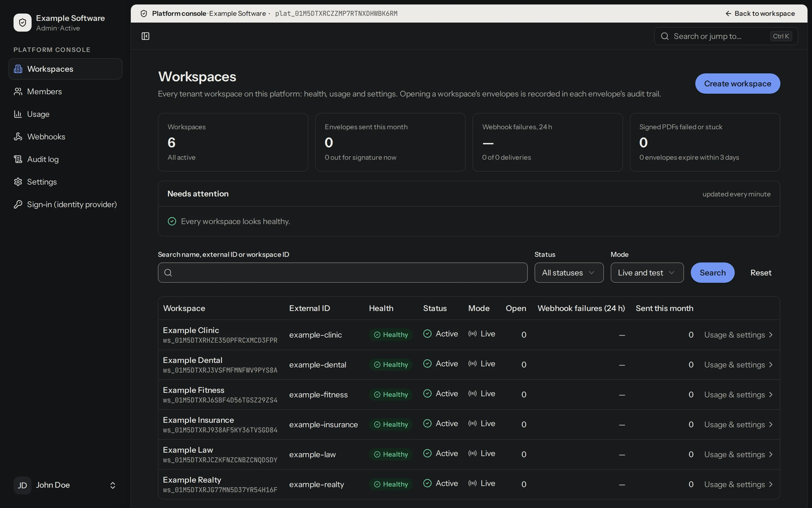The height and width of the screenshot is (508, 812).
Task: Click the Create workspace button
Action: click(x=738, y=83)
